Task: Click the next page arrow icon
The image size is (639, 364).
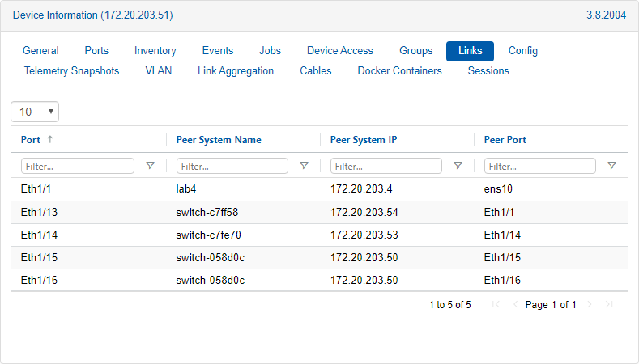Action: 590,305
